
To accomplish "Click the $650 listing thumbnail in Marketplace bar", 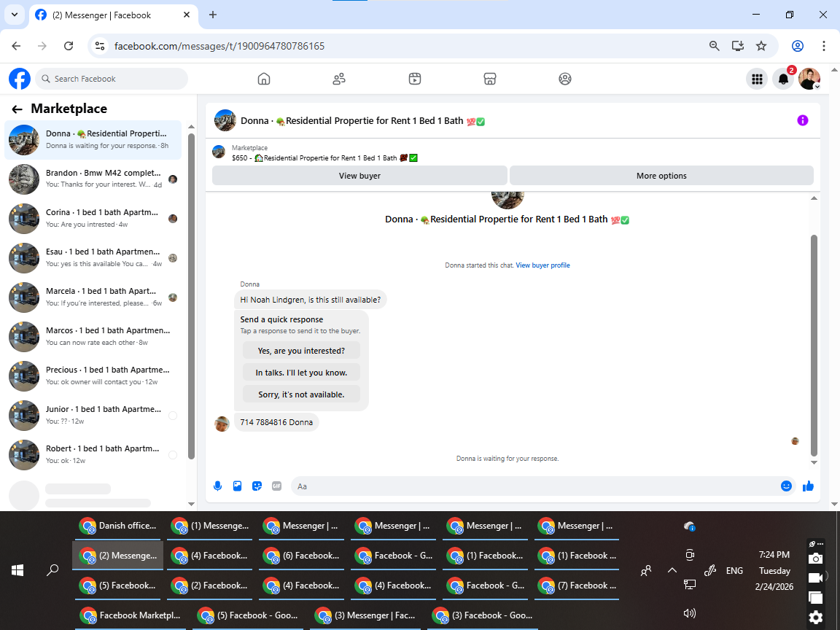I will click(219, 152).
